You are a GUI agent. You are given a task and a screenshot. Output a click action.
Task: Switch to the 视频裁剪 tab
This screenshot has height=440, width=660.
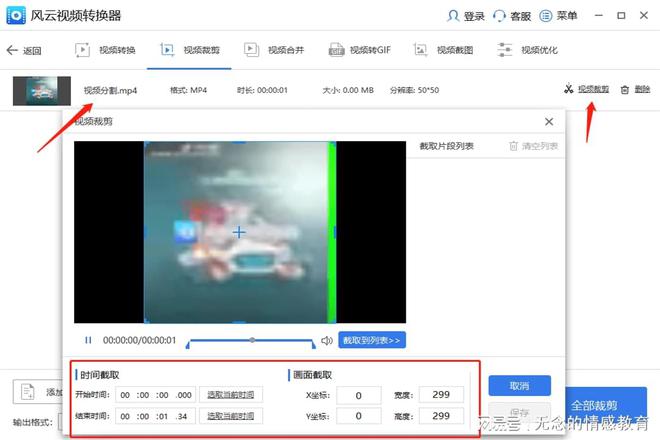190,50
